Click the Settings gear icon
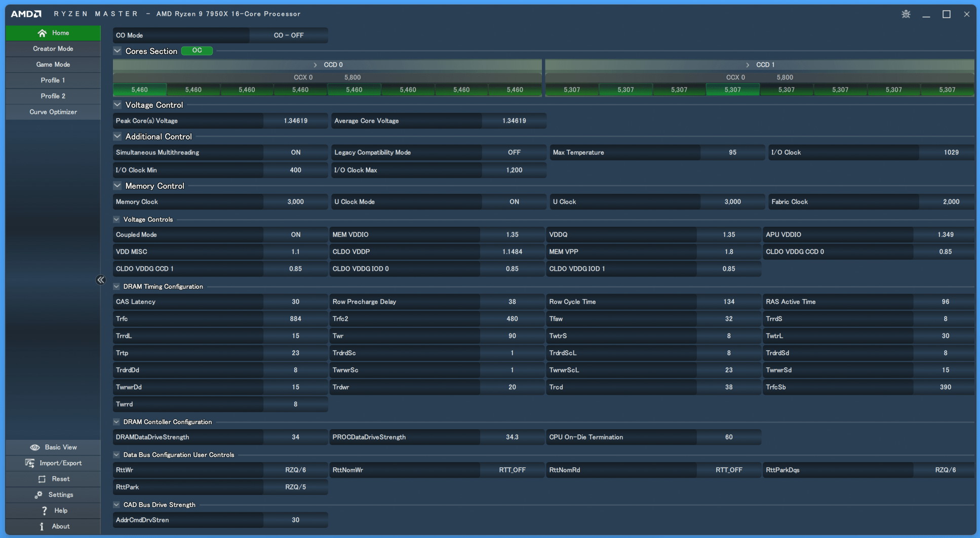 (38, 495)
